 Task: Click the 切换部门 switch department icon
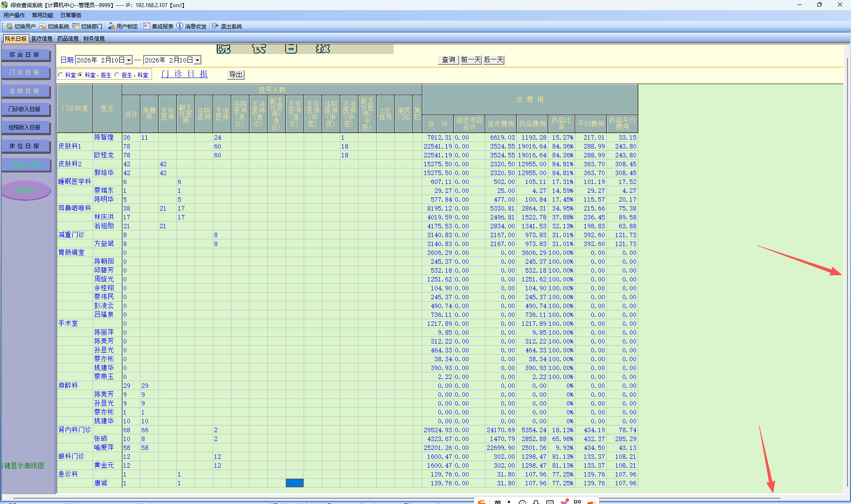[x=76, y=27]
